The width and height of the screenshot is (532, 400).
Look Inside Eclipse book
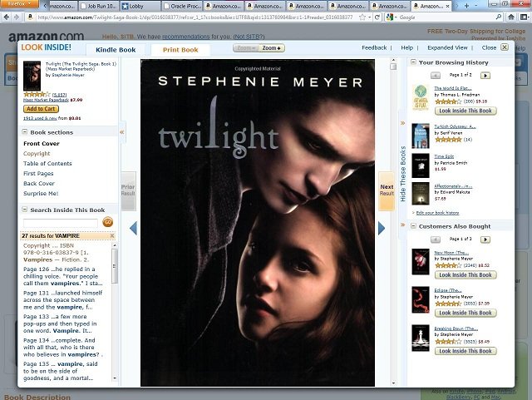465,313
